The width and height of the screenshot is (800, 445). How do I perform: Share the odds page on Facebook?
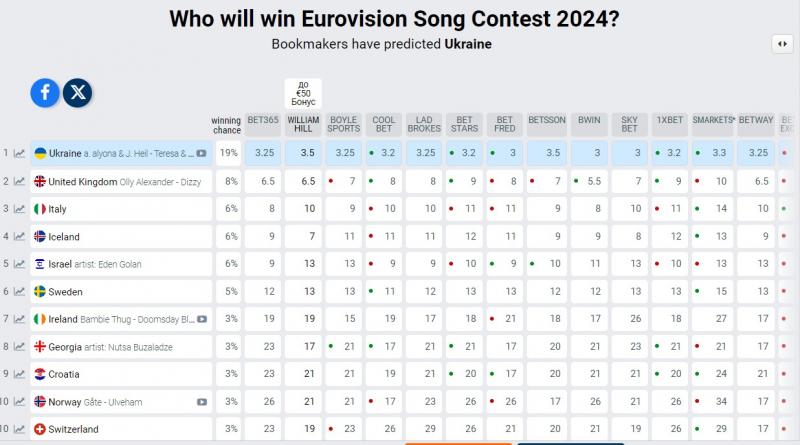coord(45,93)
